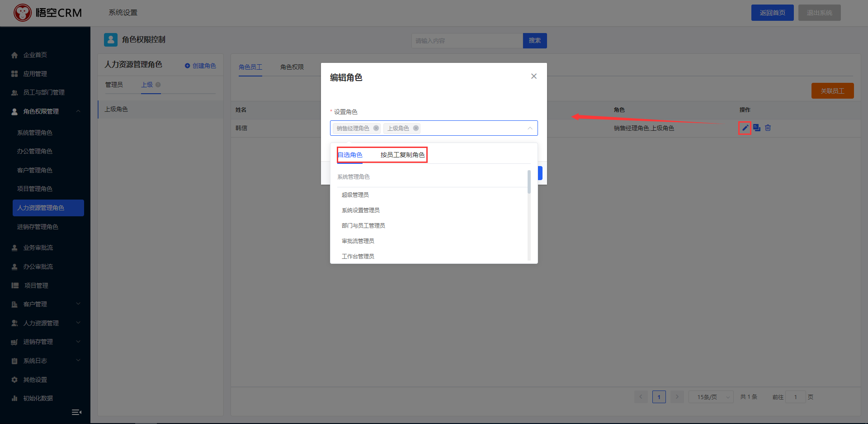Close the 编辑角色 dialog
868x424 pixels.
click(x=534, y=76)
